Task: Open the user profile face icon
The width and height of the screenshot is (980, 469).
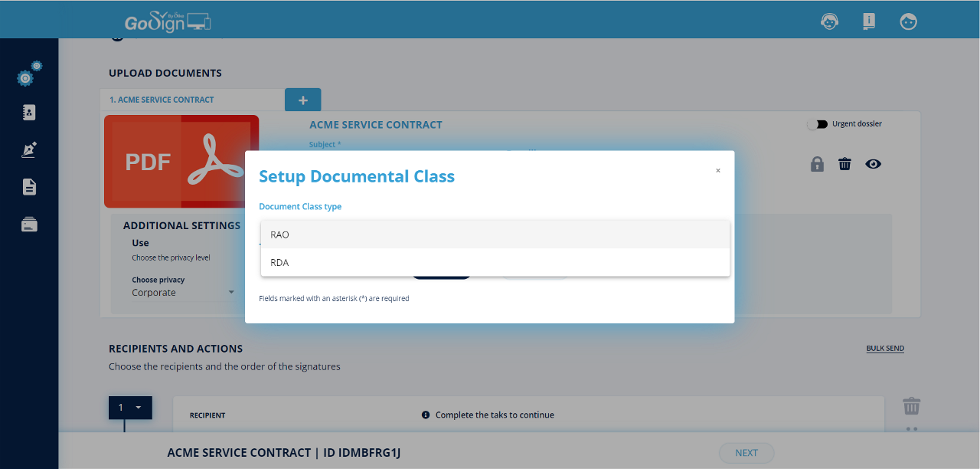Action: click(x=909, y=21)
